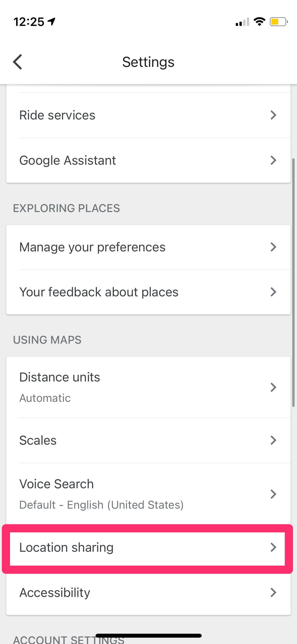Tap the chevron next to Ride services
This screenshot has height=644, width=297.
(x=273, y=115)
